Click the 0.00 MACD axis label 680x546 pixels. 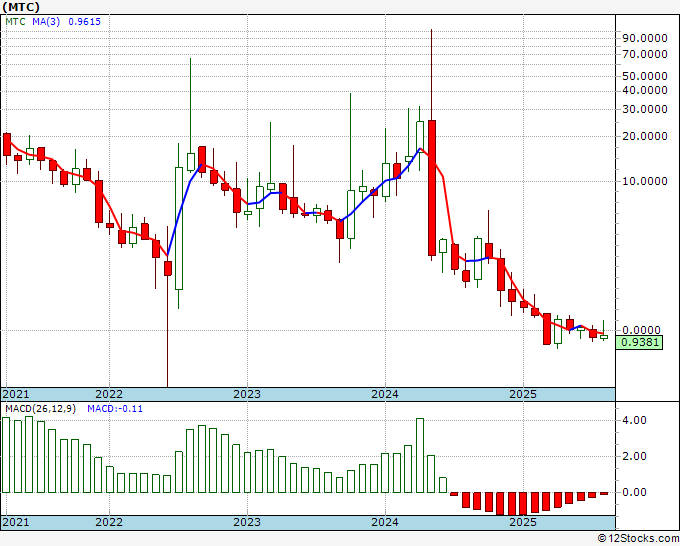[634, 492]
